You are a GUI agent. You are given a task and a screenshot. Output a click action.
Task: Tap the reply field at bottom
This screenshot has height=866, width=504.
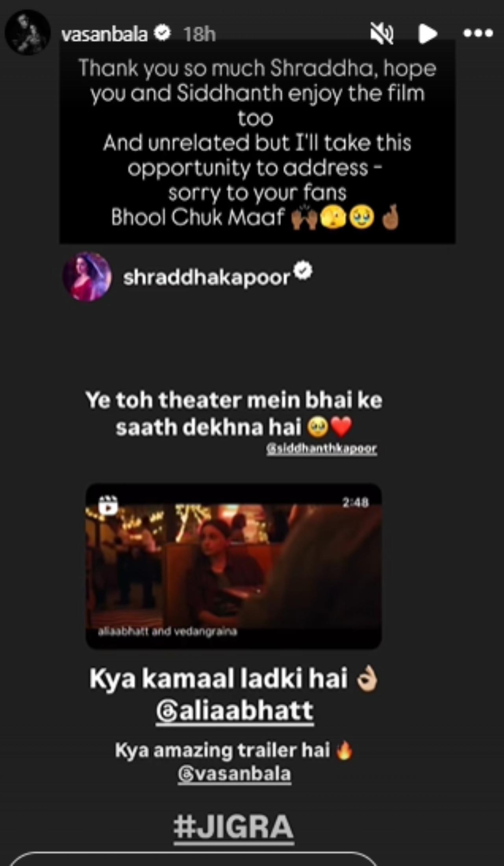pos(193,859)
